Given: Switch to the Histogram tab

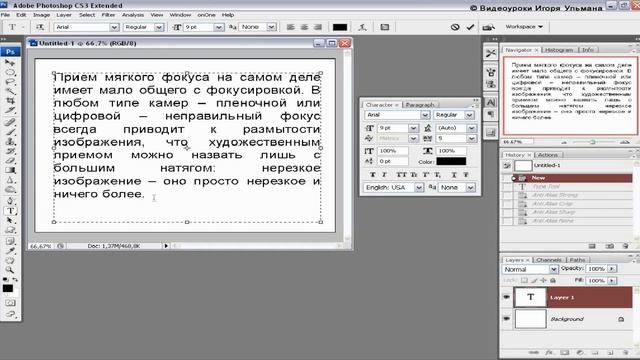Looking at the screenshot, I should [559, 50].
